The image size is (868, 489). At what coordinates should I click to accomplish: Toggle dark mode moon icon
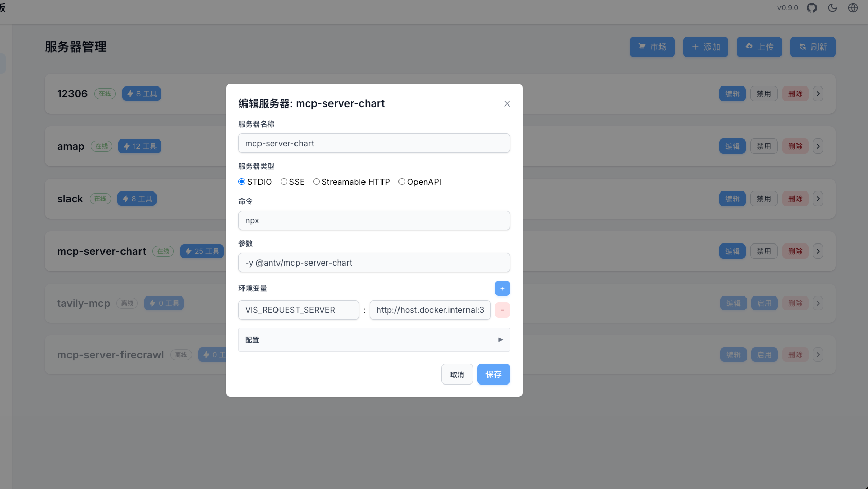coord(832,8)
